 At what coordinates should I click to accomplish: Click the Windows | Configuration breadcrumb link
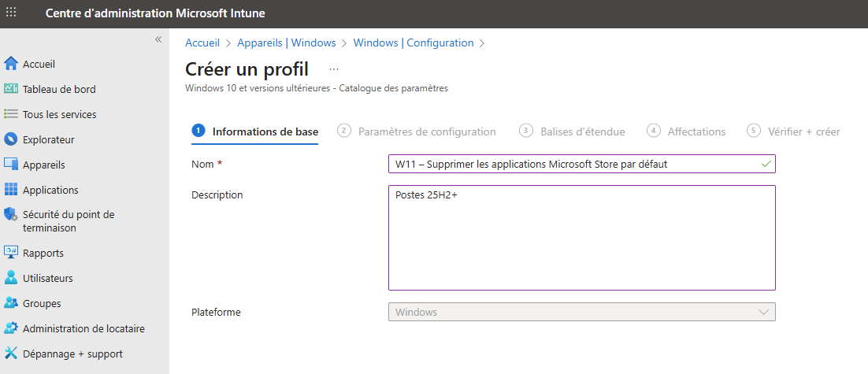tap(414, 43)
